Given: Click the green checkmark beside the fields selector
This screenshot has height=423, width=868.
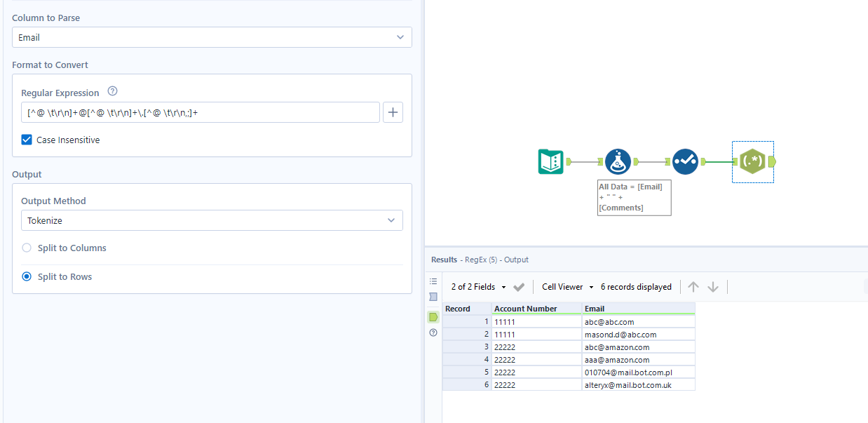Looking at the screenshot, I should click(519, 286).
